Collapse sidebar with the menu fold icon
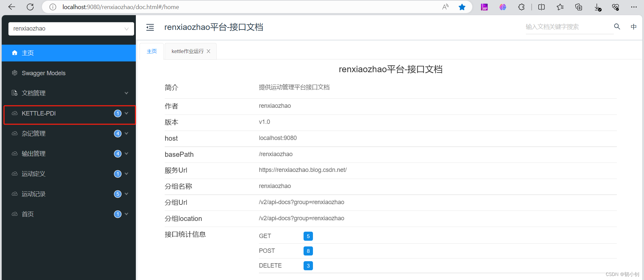This screenshot has height=280, width=644. click(x=150, y=28)
